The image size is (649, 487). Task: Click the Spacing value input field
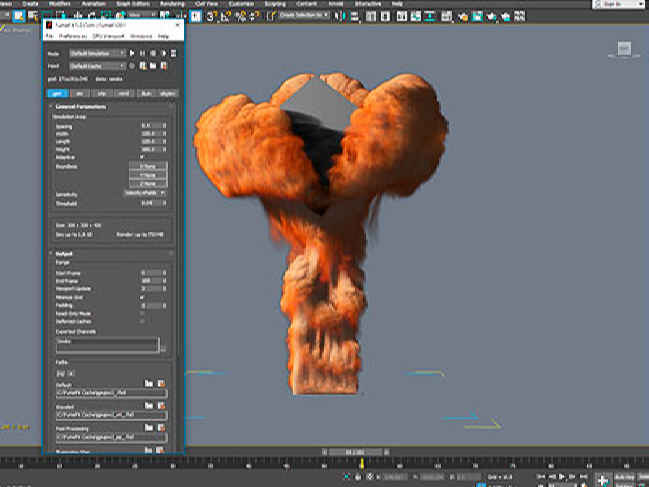(148, 124)
